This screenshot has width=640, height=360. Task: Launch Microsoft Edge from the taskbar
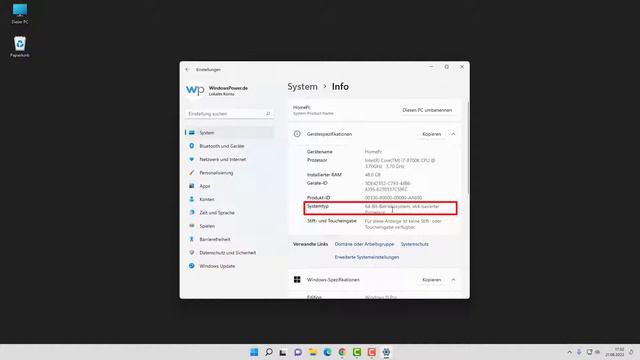(x=327, y=352)
